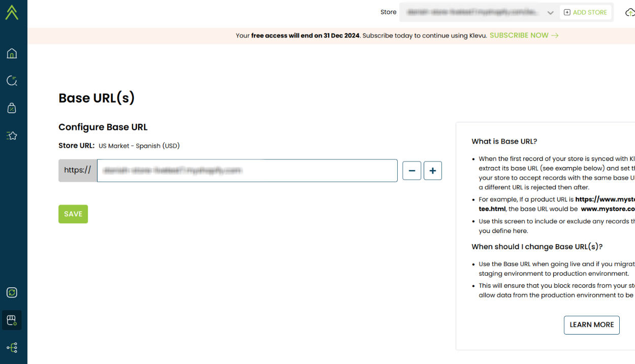The height and width of the screenshot is (364, 635).
Task: Open the integrations tree icon in sidebar
Action: 12,348
